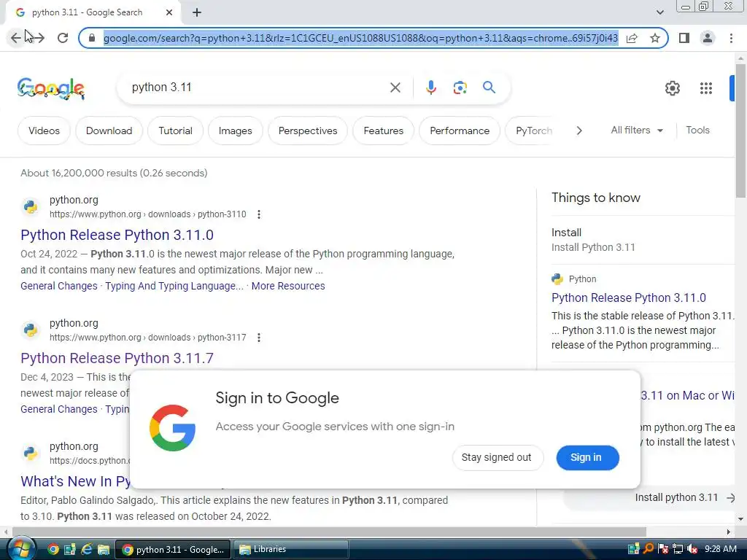This screenshot has width=747, height=560.
Task: Filter results by Performance
Action: coord(460,131)
